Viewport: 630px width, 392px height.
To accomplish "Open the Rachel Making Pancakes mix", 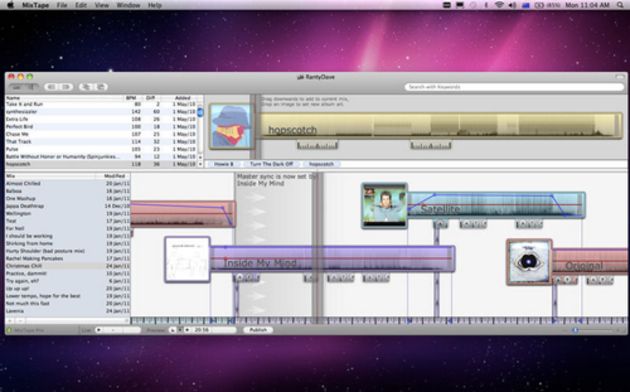I will click(x=68, y=259).
